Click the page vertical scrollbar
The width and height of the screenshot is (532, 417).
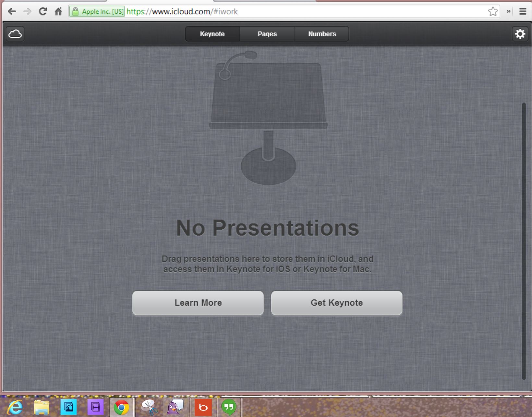point(524,241)
